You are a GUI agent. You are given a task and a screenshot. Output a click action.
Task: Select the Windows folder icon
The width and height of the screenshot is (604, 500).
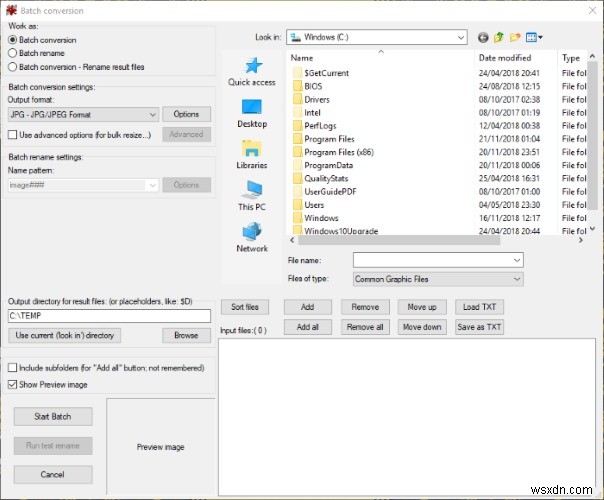point(297,218)
